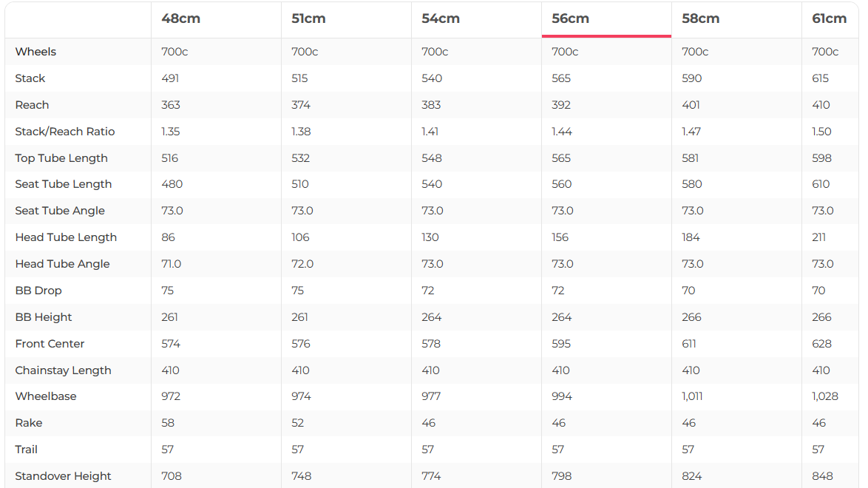The height and width of the screenshot is (488, 868).
Task: Click the Wheels row label
Action: [x=35, y=52]
